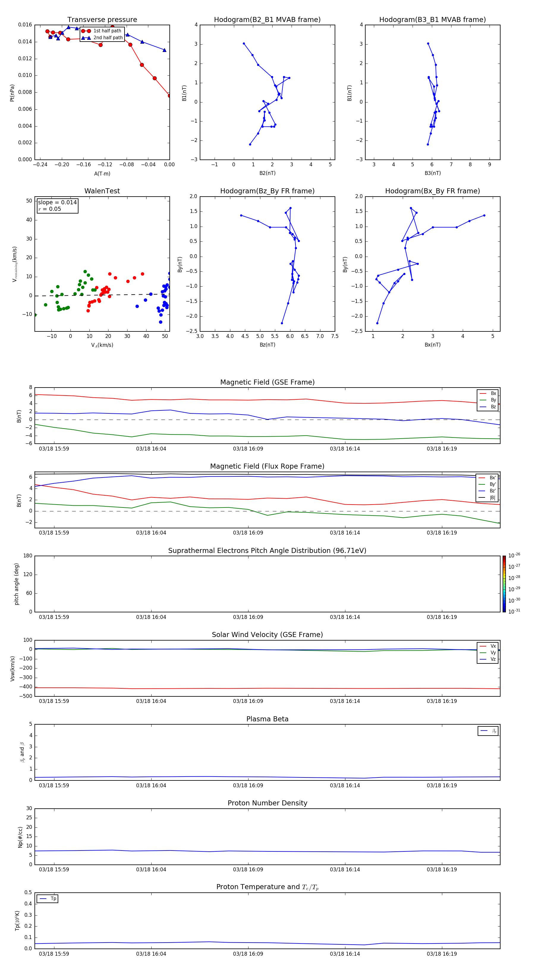
Task: Click the |B| legend entry
Action: (487, 498)
